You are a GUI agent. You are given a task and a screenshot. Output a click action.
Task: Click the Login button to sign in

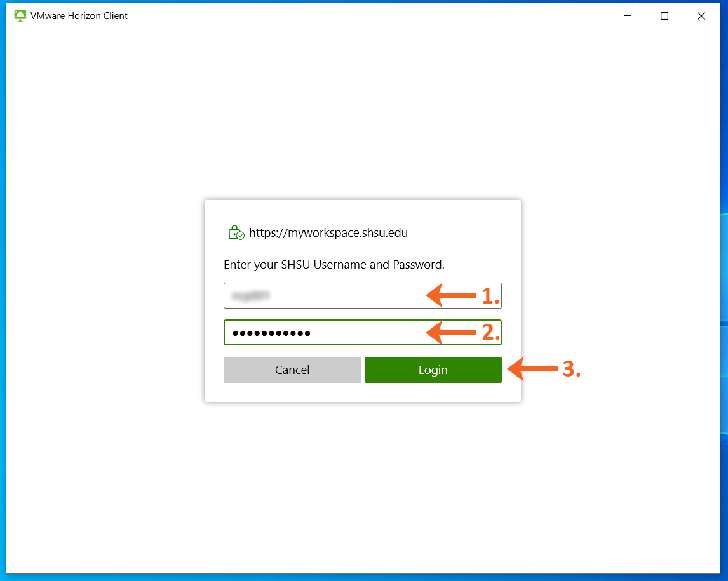click(x=433, y=370)
